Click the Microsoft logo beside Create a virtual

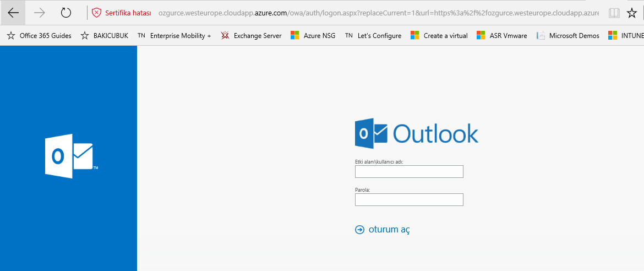click(415, 36)
